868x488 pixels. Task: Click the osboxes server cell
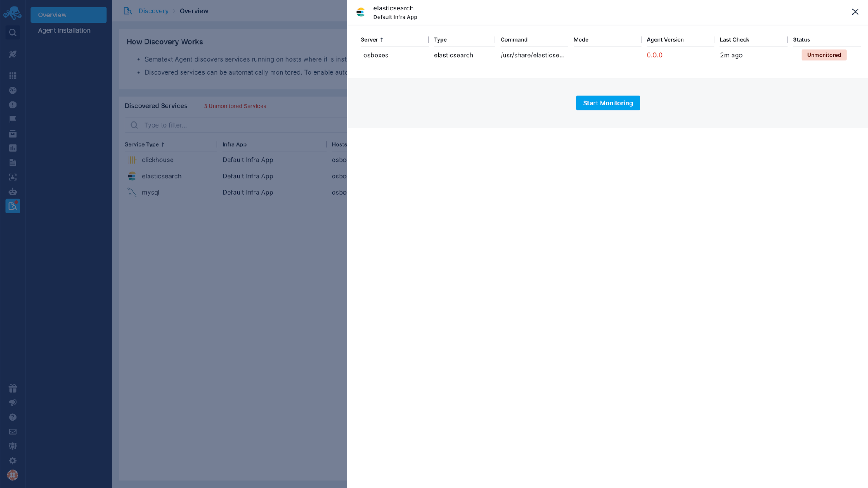(x=376, y=55)
